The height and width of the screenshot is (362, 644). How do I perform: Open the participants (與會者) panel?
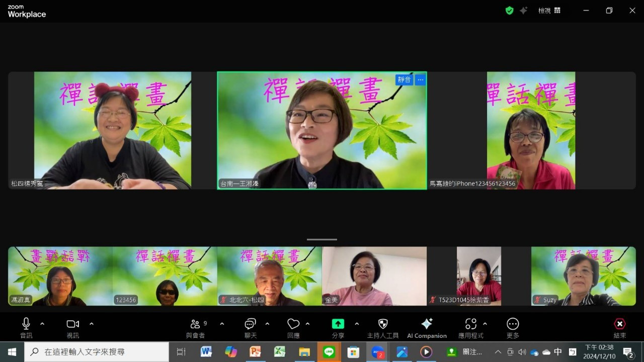point(195,324)
